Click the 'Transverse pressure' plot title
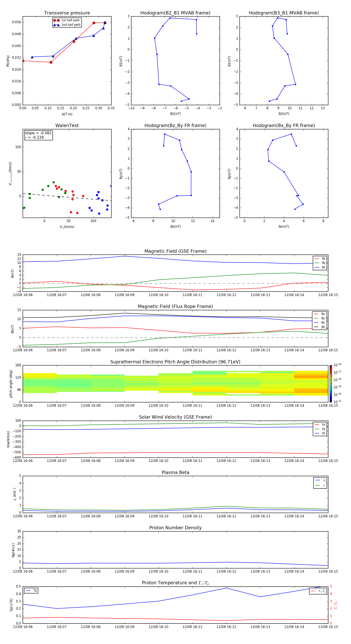This screenshot has height=644, width=351. 67,13
